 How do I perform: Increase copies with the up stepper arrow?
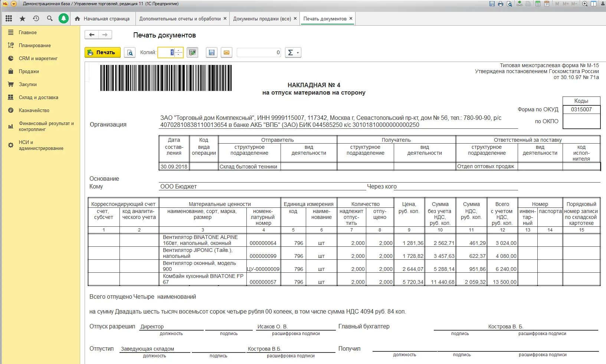coord(178,50)
